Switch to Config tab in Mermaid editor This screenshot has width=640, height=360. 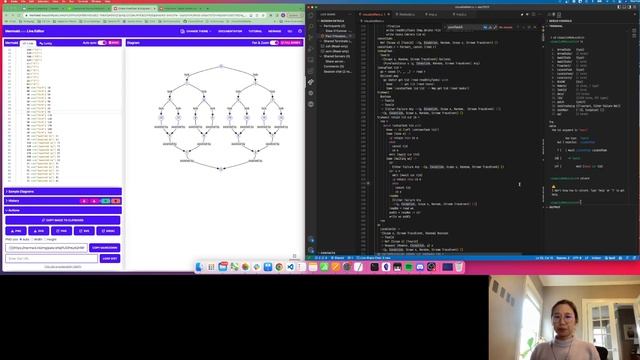(46, 43)
